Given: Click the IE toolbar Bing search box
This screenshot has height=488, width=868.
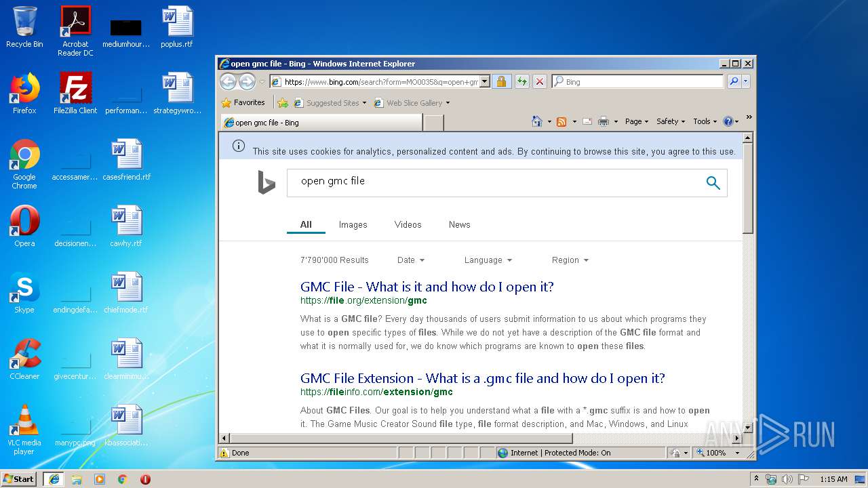Looking at the screenshot, I should (637, 81).
